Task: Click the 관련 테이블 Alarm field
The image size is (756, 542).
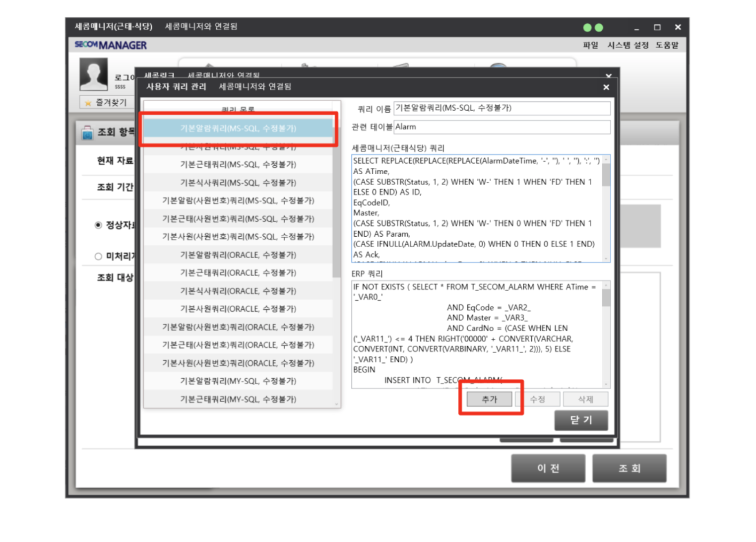Action: click(x=502, y=127)
